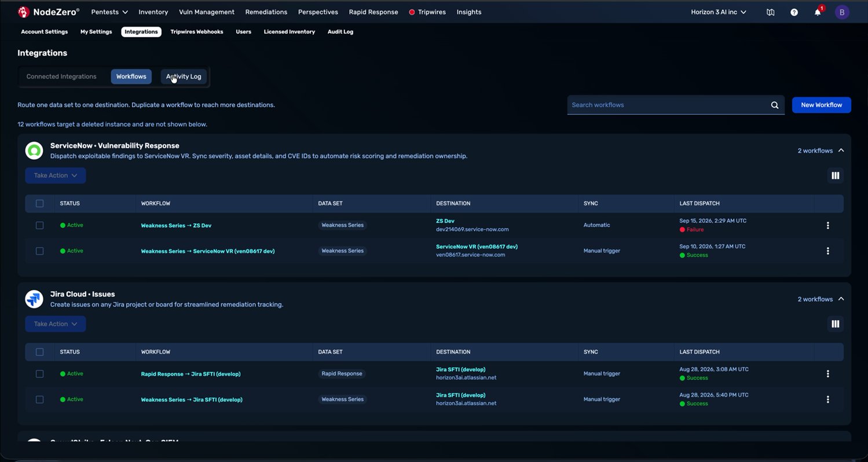Open the user avatar B menu
The image size is (868, 462).
(x=842, y=12)
